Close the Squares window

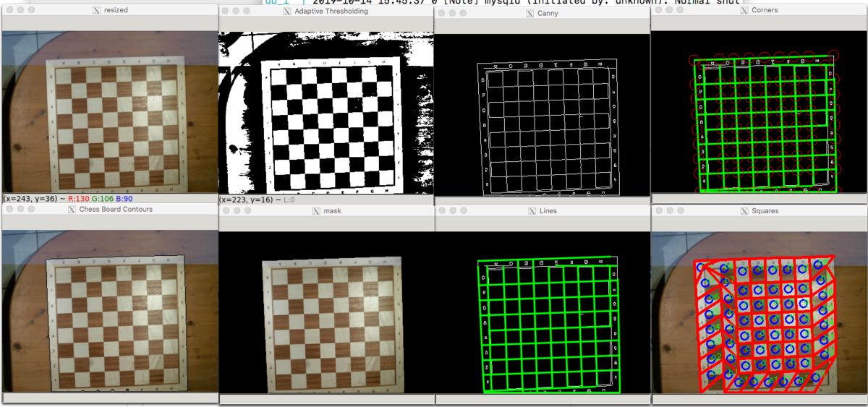(658, 210)
